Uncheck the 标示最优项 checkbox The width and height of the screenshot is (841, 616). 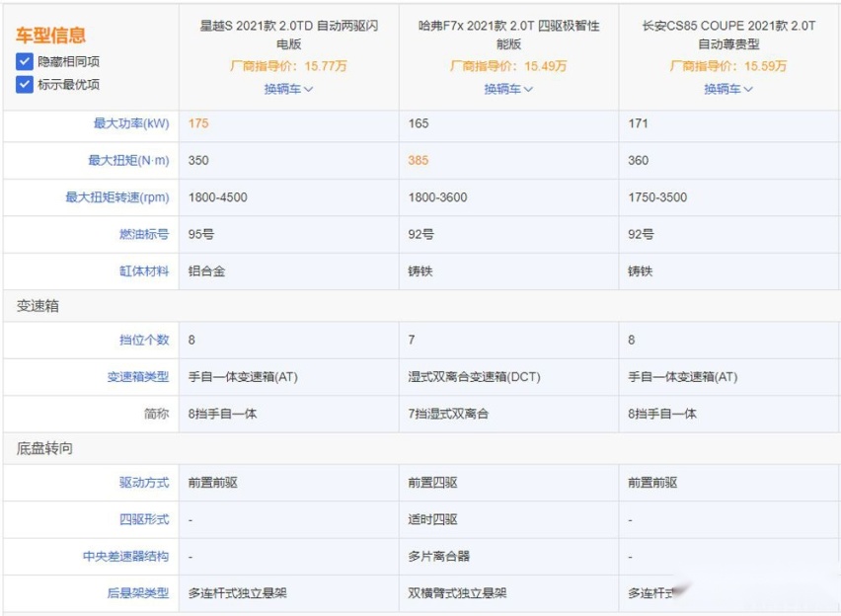click(x=25, y=84)
